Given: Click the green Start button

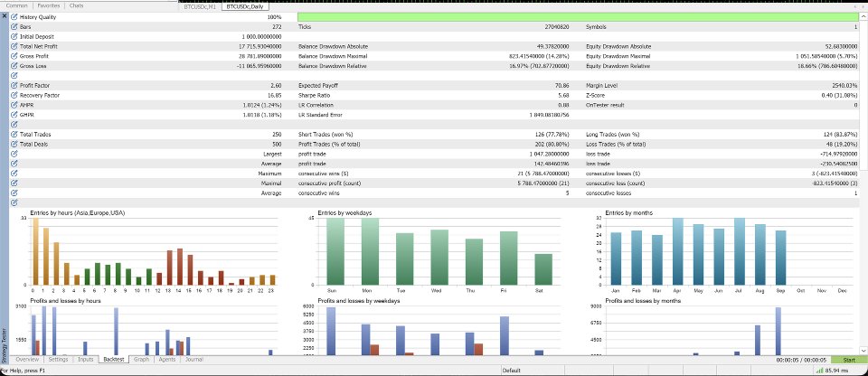Looking at the screenshot, I should click(849, 360).
